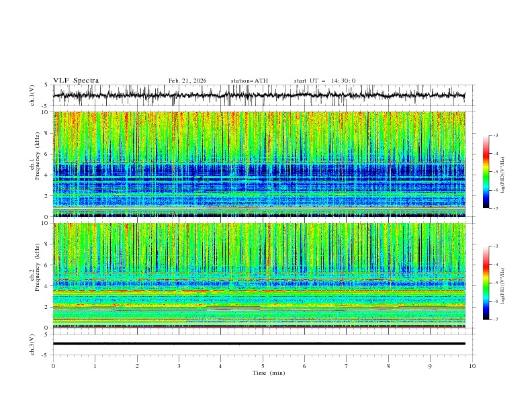Click the "10" tick on the time axis
Viewport: 532px width, 411px height.
[x=472, y=366]
